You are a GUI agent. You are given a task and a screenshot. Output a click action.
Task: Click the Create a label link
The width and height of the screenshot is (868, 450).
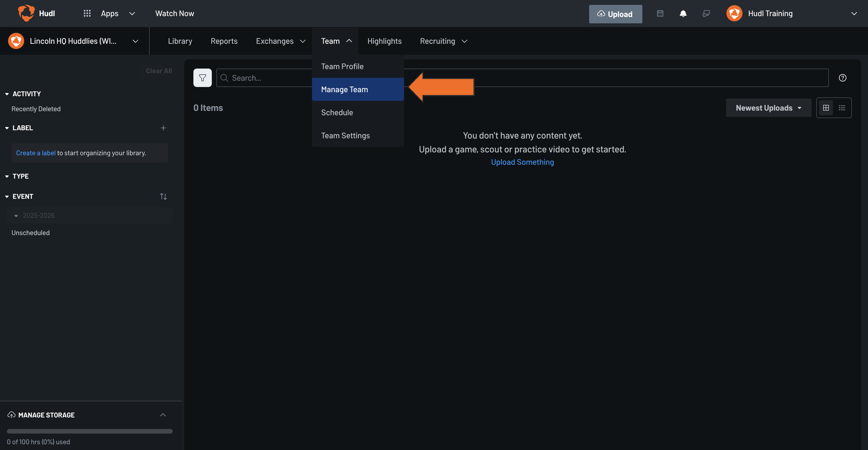coord(36,153)
